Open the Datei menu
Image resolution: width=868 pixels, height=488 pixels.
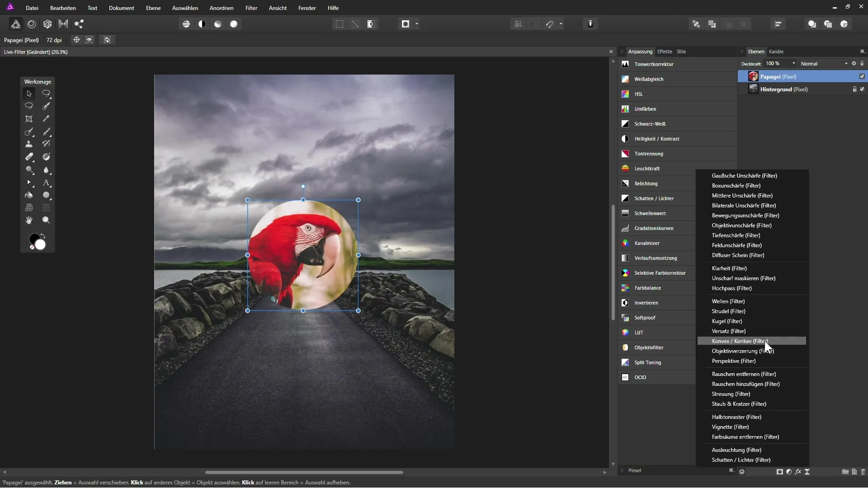32,8
